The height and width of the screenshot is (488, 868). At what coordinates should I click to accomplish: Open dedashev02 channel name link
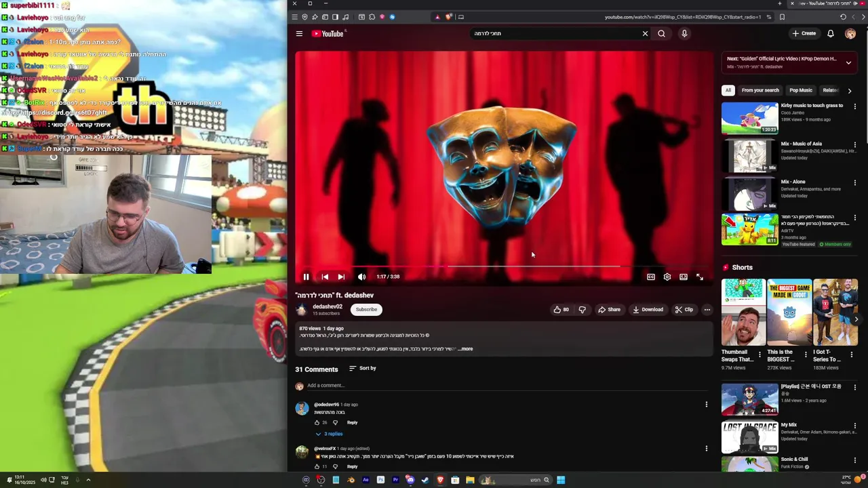328,306
